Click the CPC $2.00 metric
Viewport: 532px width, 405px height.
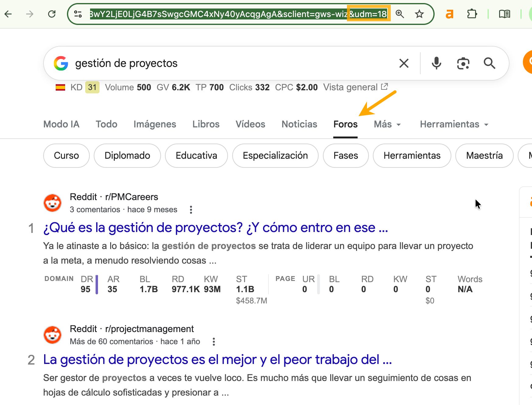(296, 88)
